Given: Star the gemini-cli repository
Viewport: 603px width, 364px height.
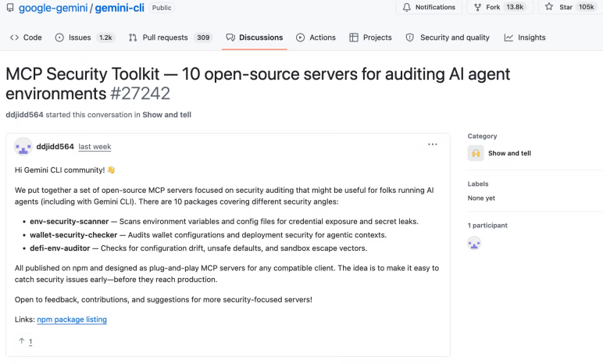Looking at the screenshot, I should (571, 7).
